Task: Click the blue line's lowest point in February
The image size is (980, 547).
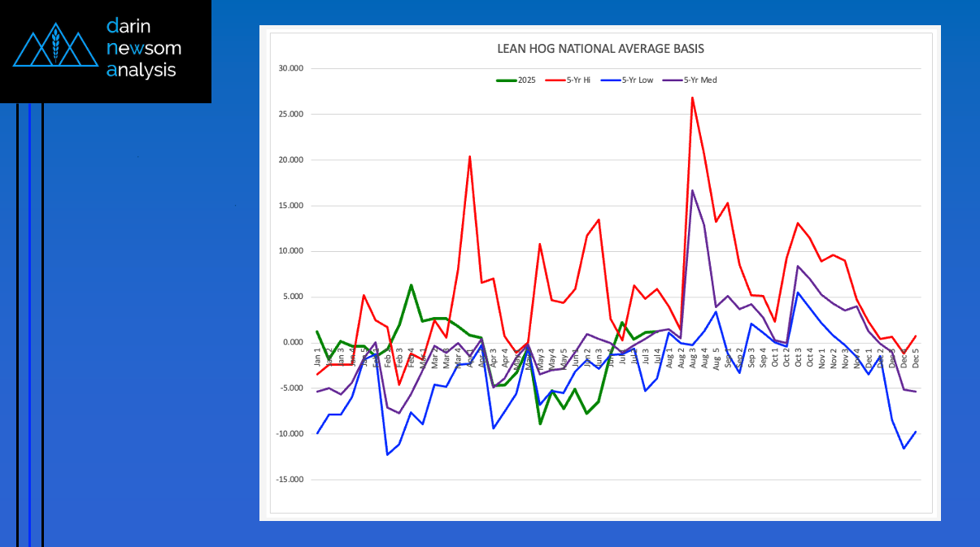Action: pyautogui.click(x=387, y=454)
